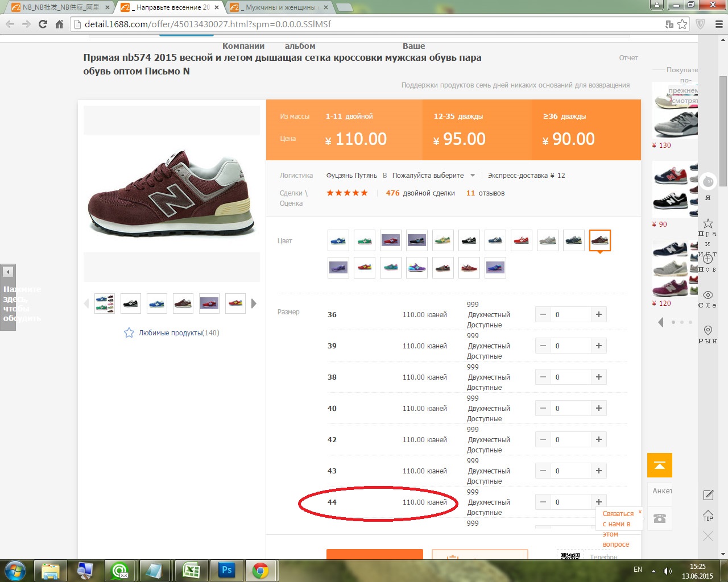Image resolution: width=728 pixels, height=582 pixels.
Task: Open Chrome from taskbar
Action: 260,570
